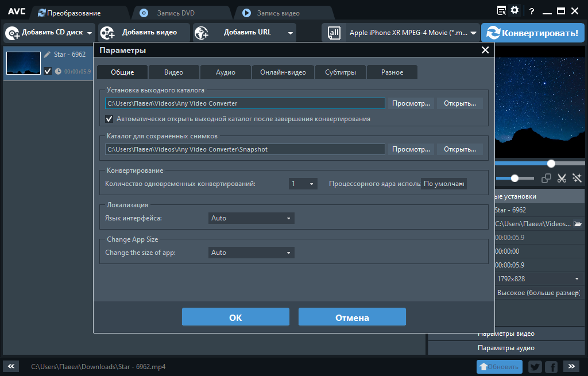The image size is (588, 376).
Task: Click the video playback progress slider handle
Action: (551, 164)
